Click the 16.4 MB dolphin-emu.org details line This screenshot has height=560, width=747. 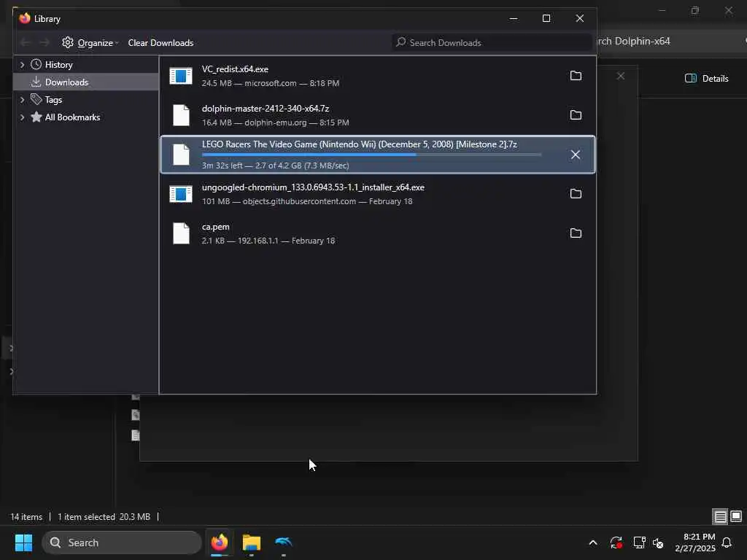point(275,122)
